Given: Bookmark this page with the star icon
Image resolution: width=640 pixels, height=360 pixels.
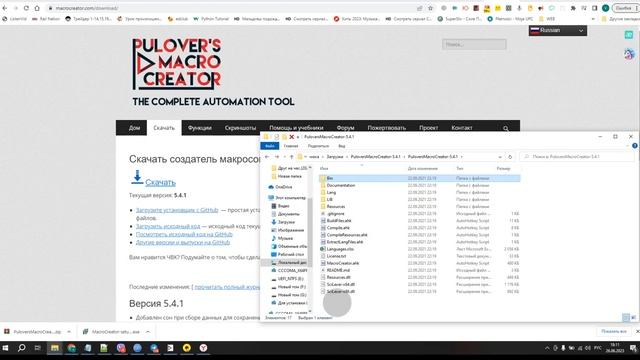Looking at the screenshot, I should pyautogui.click(x=430, y=8).
